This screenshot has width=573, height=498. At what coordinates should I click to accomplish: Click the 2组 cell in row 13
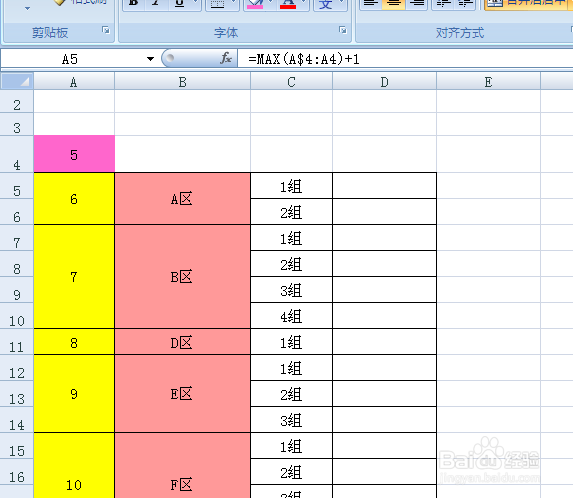(x=291, y=394)
